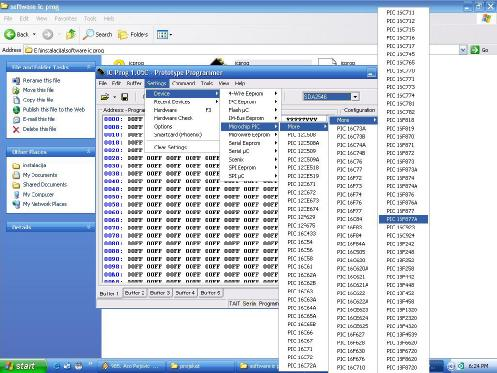Viewport: 497px width, 373px height.
Task: Click Delete this file task
Action: [x=39, y=129]
